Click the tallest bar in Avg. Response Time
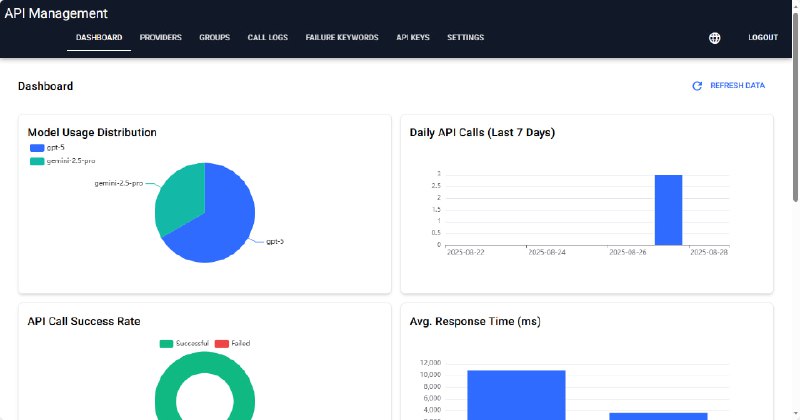Image resolution: width=800 pixels, height=420 pixels. click(516, 394)
